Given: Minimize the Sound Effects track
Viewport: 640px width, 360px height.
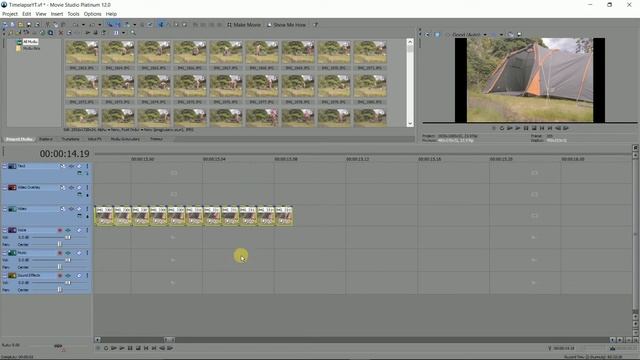Looking at the screenshot, I should (x=4, y=276).
